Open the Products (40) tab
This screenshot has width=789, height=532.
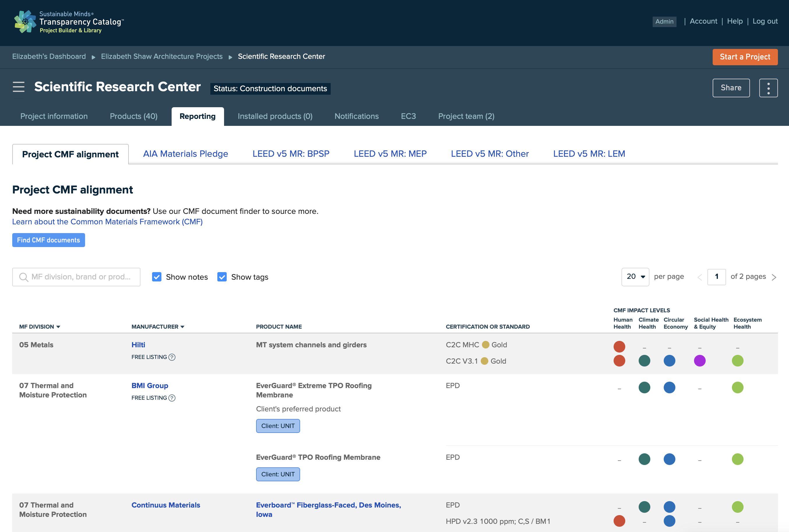(134, 116)
